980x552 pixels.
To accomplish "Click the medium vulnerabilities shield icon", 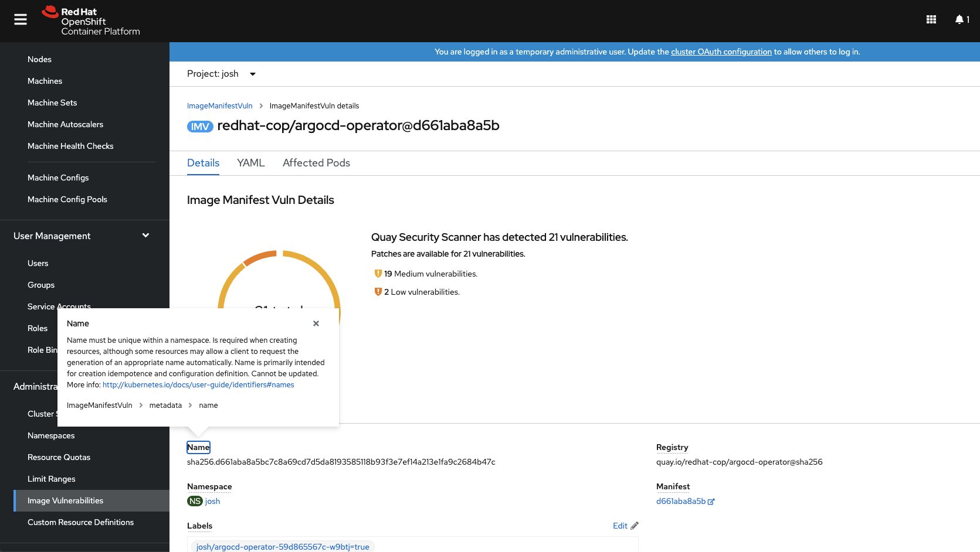I will (x=378, y=274).
